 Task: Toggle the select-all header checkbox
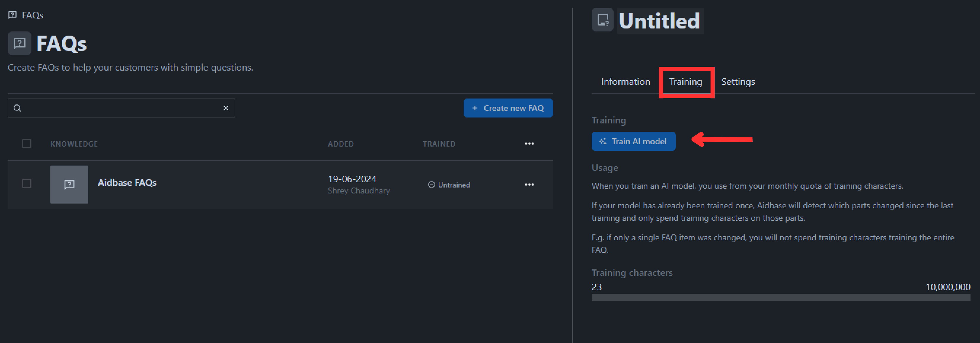coord(27,144)
